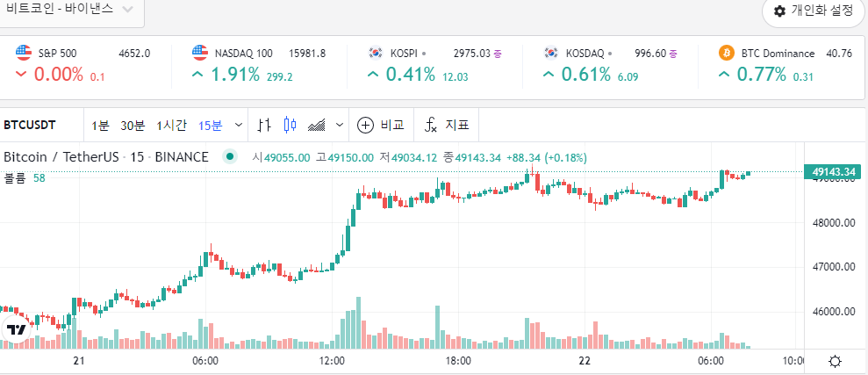Switch to 30분 interval

click(133, 126)
